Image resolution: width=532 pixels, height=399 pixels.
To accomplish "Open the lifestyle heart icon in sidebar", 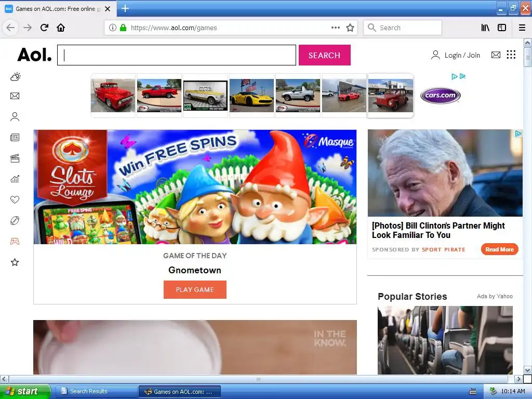I will (x=15, y=200).
